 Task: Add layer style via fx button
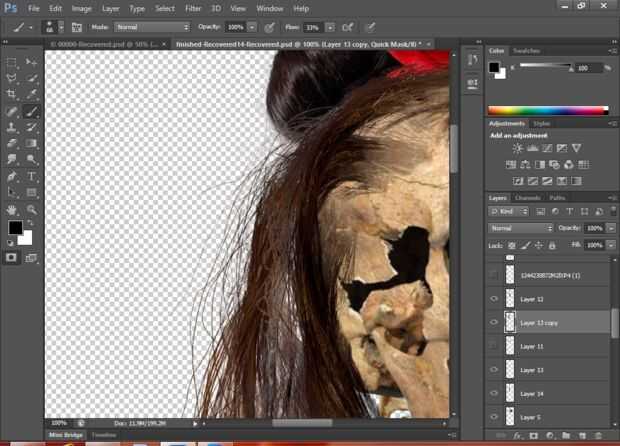click(x=517, y=436)
